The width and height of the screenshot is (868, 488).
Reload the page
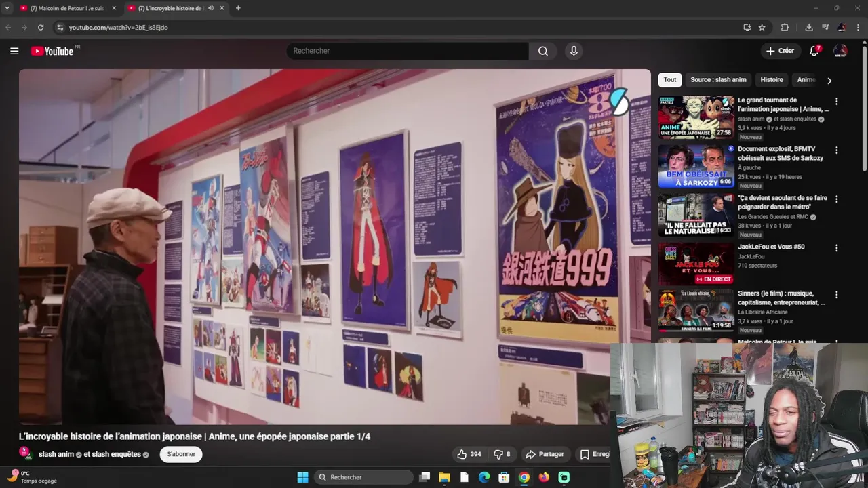tap(41, 28)
